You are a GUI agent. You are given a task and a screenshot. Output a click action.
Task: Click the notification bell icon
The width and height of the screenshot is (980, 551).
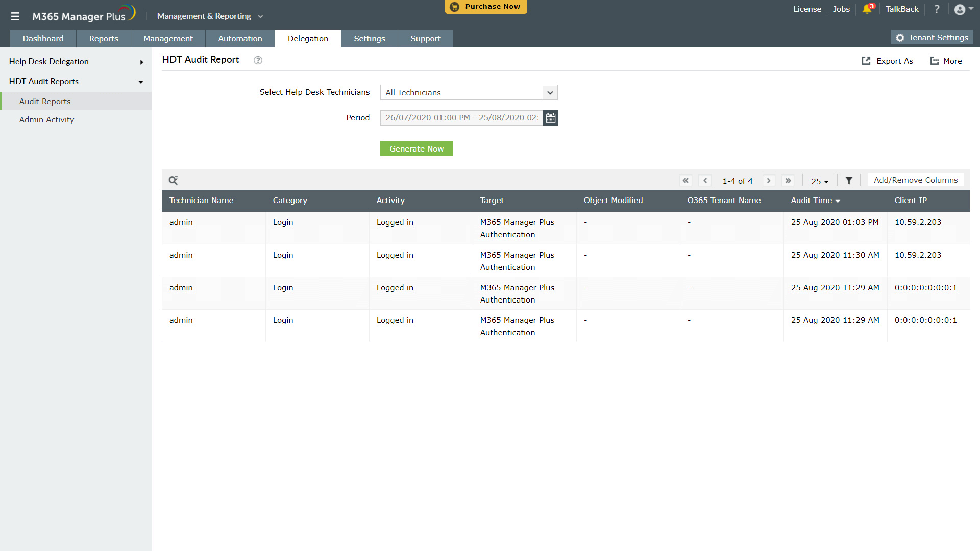tap(867, 9)
